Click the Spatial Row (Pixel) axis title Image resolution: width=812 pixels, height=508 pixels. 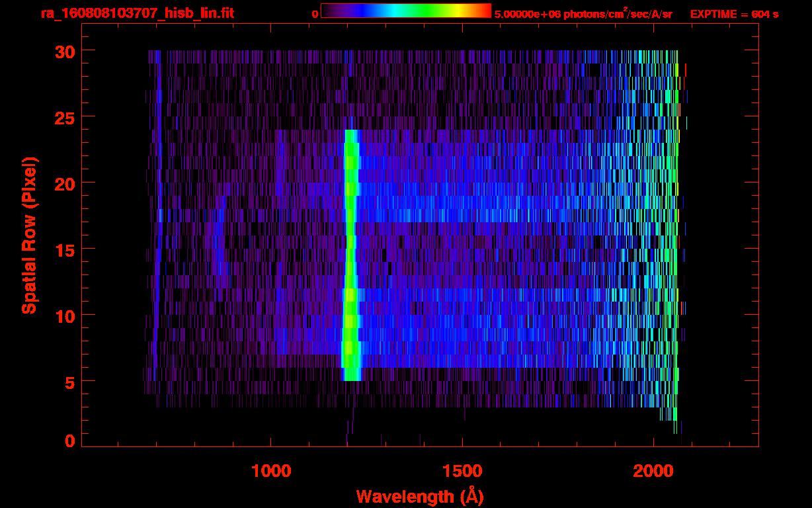(30, 235)
